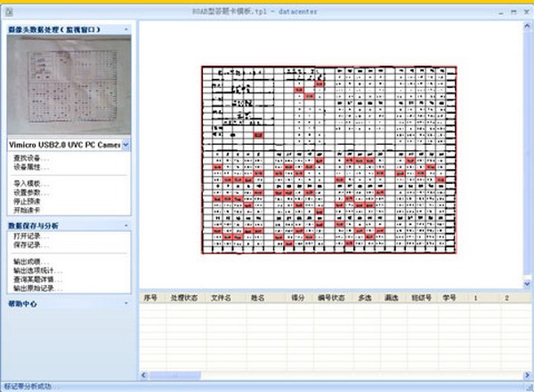Sort by the 得分 column header

tap(297, 298)
